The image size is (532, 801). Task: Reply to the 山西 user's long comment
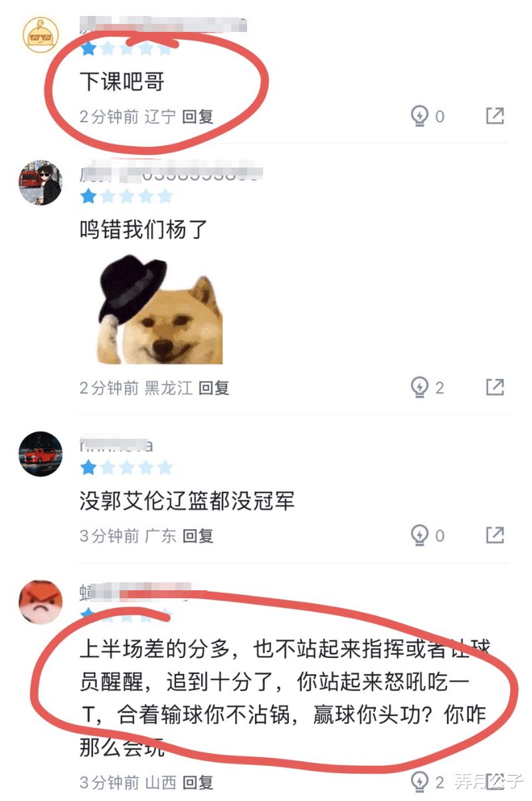198,782
